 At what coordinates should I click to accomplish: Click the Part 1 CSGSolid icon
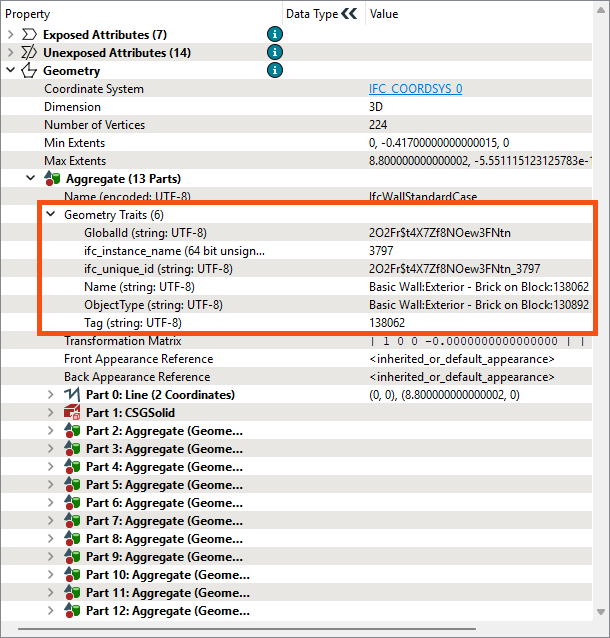pyautogui.click(x=72, y=413)
